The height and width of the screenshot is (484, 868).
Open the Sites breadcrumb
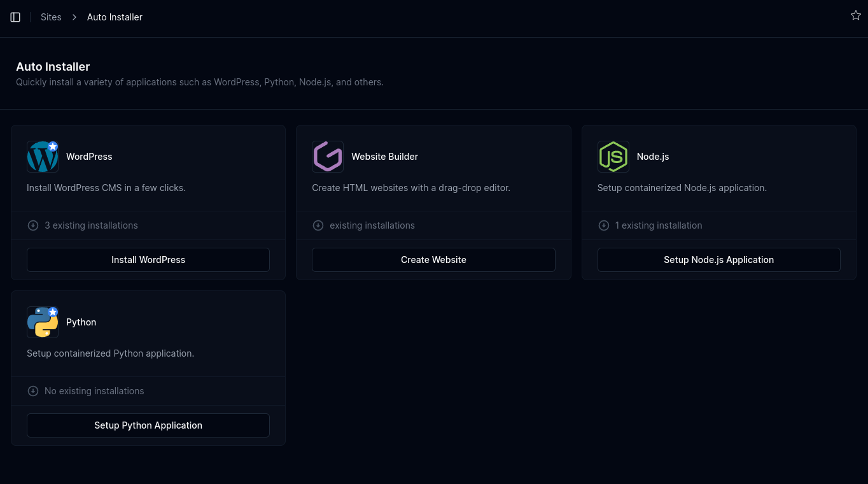[51, 17]
